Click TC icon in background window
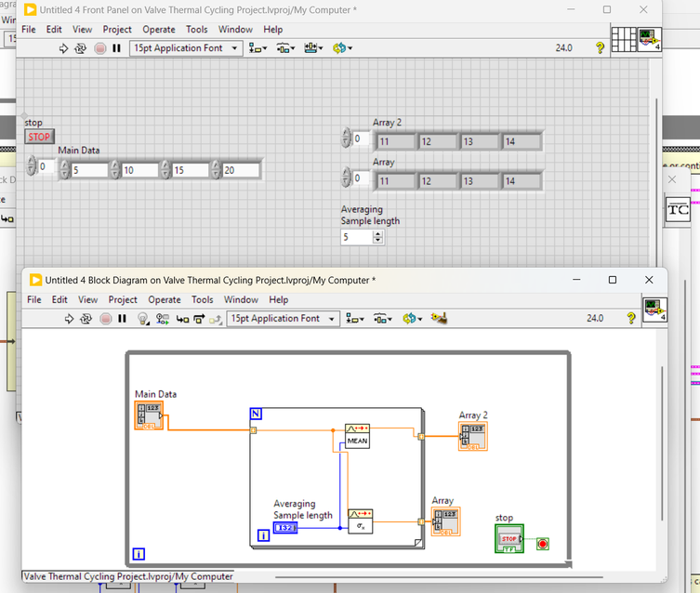Screen dimensions: 700x593 (x=678, y=210)
